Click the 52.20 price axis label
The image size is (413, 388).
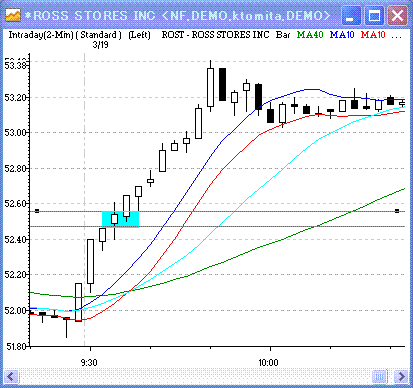[x=15, y=275]
